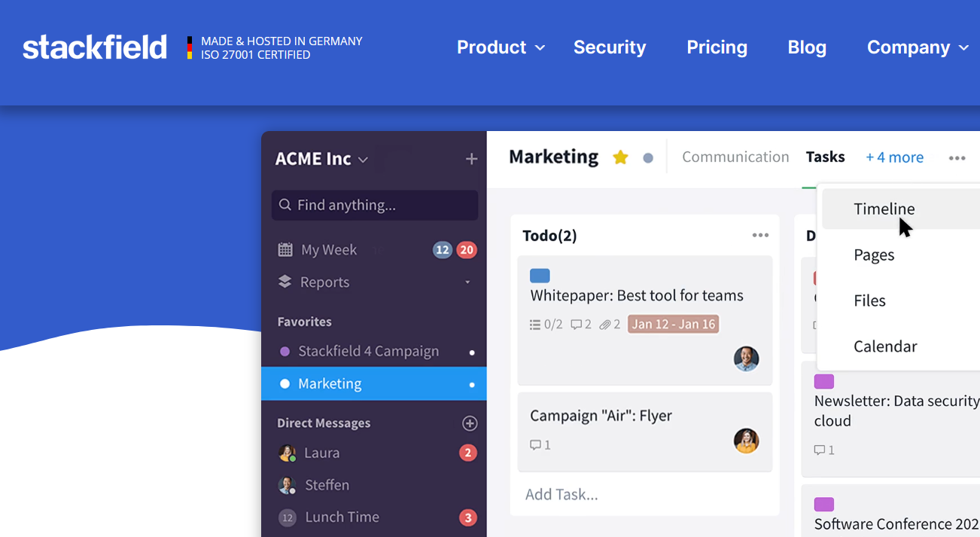The height and width of the screenshot is (537, 980).
Task: Open the room options three-dot menu
Action: pyautogui.click(x=957, y=158)
